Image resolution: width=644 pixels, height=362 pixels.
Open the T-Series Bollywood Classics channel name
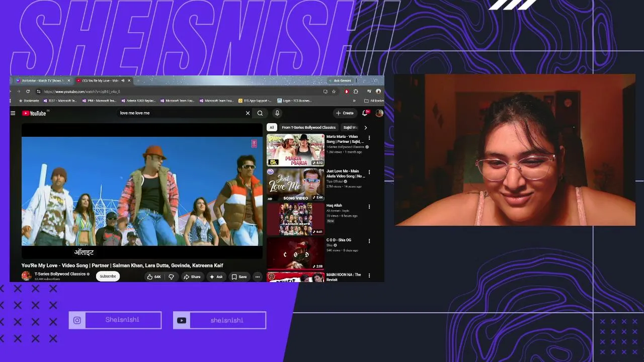(60, 274)
